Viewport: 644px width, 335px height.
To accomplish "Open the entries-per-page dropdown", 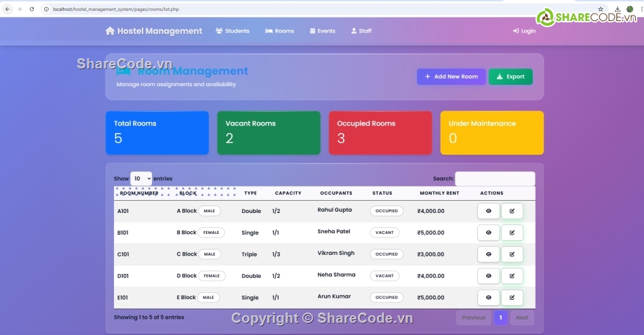I will 141,178.
